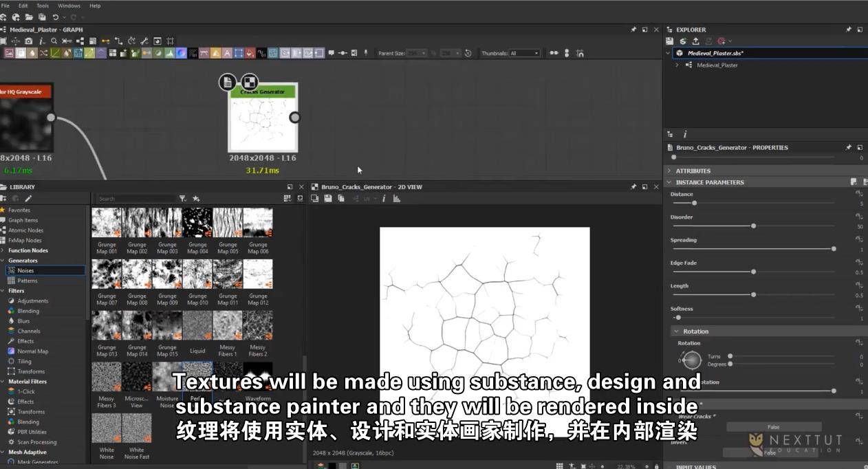This screenshot has width=868, height=469.
Task: Toggle the Wear Cracks False button
Action: 774,427
